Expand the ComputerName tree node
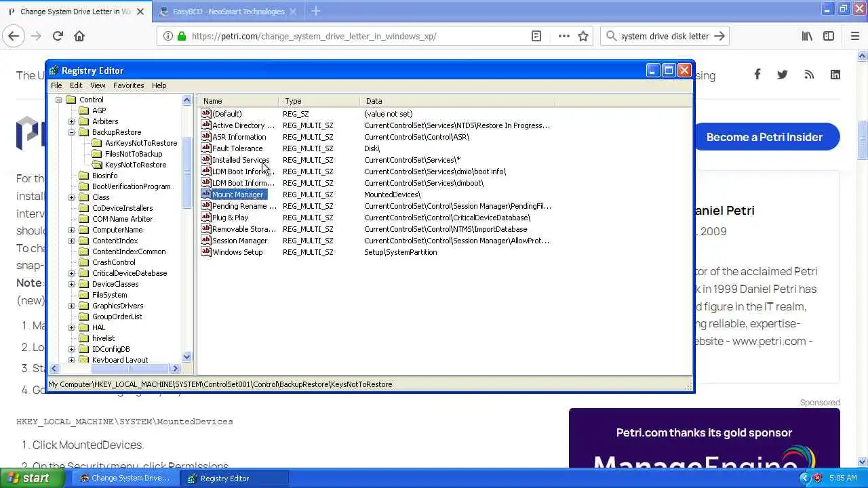 [71, 230]
